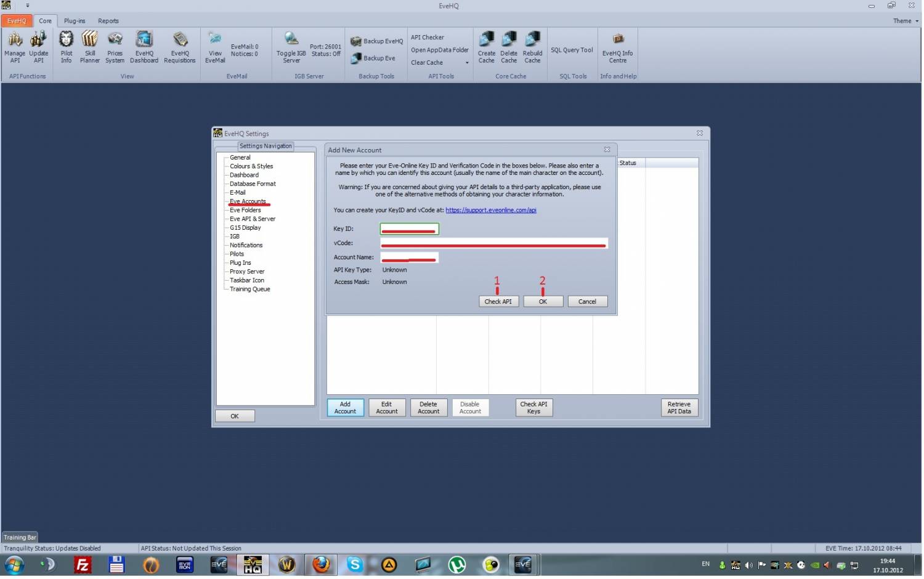Select Training Queue settings node
Viewport: 924px width, 579px height.
pyautogui.click(x=250, y=289)
